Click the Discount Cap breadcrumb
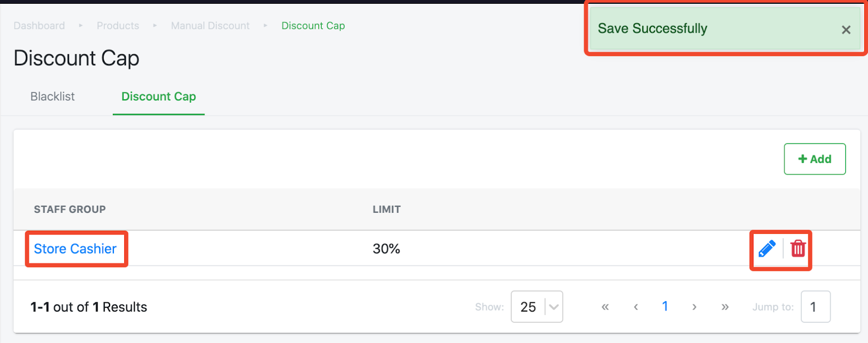Viewport: 868px width, 343px height. 313,26
